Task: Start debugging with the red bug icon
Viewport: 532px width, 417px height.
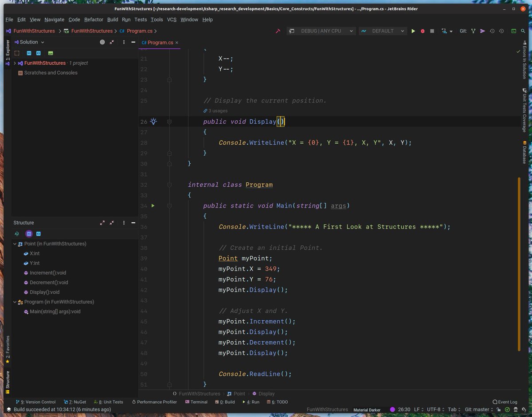Action: click(x=422, y=31)
